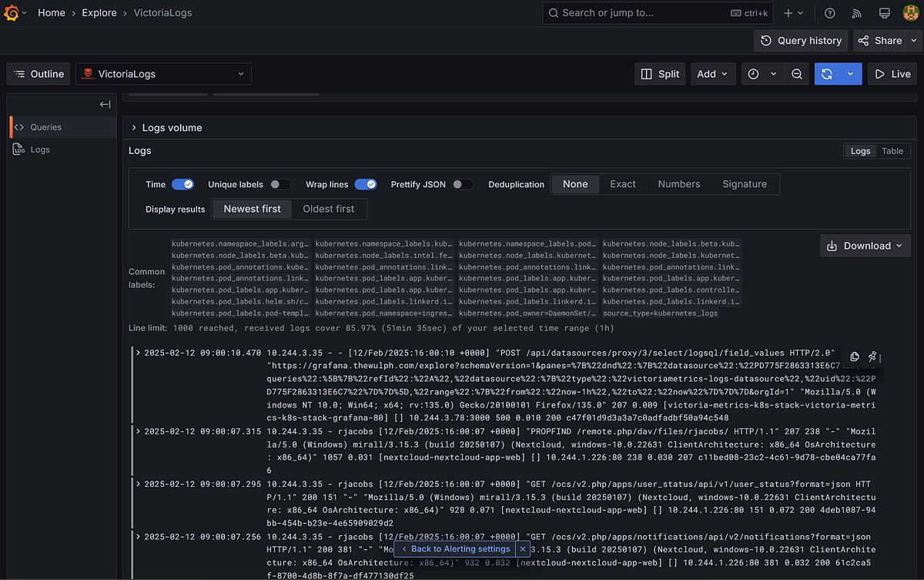The height and width of the screenshot is (580, 924).
Task: Choose Newest first display order
Action: [252, 209]
